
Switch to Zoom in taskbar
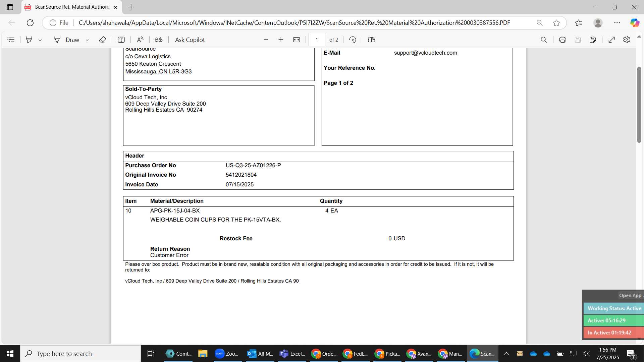(x=227, y=354)
